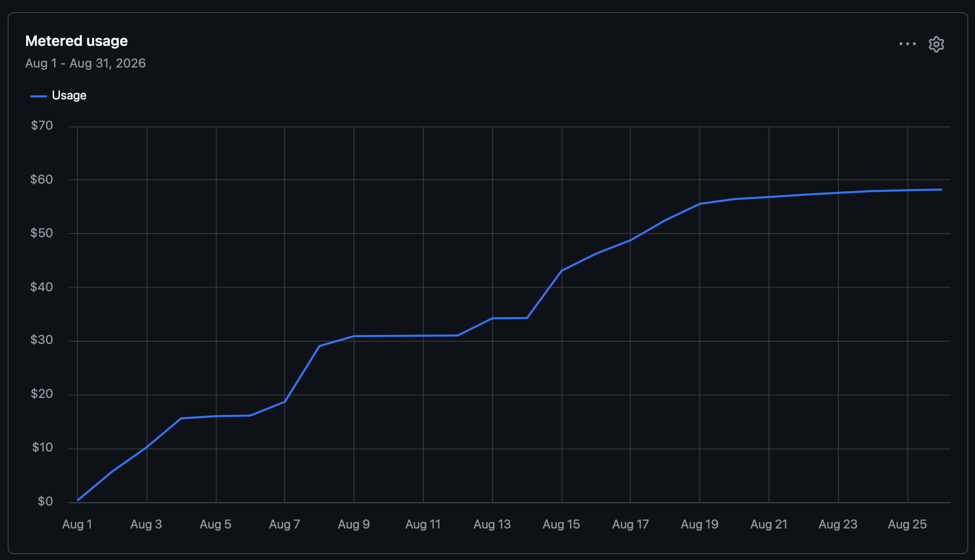The height and width of the screenshot is (560, 975).
Task: Click the $20 y-axis label
Action: pos(42,394)
